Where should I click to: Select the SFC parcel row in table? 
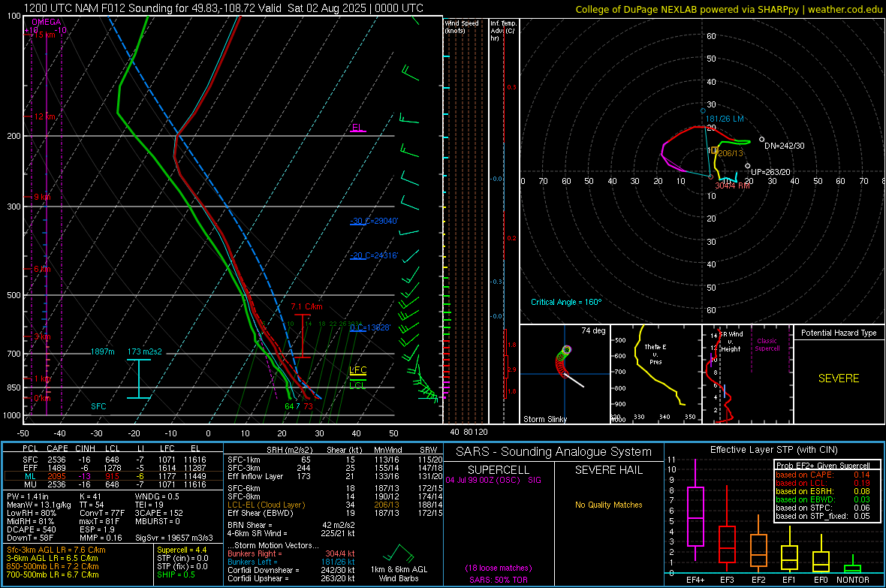pos(113,460)
